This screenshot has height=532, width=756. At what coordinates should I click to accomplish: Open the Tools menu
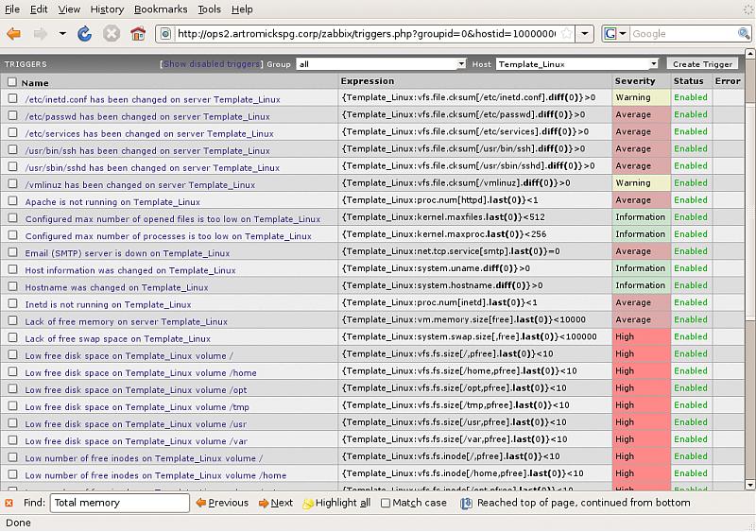click(209, 9)
